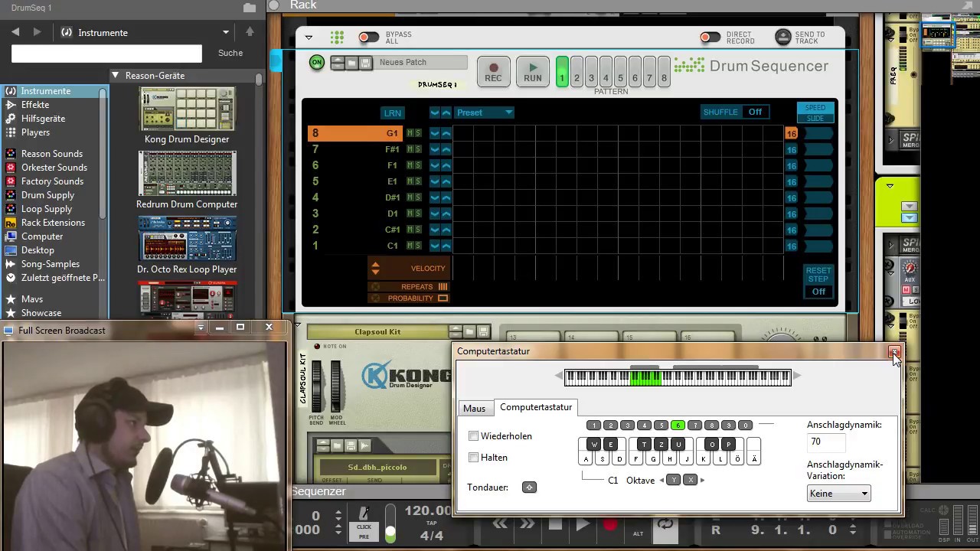
Task: Select the Dr. Octo Rex Loop Player thumbnail
Action: (187, 239)
